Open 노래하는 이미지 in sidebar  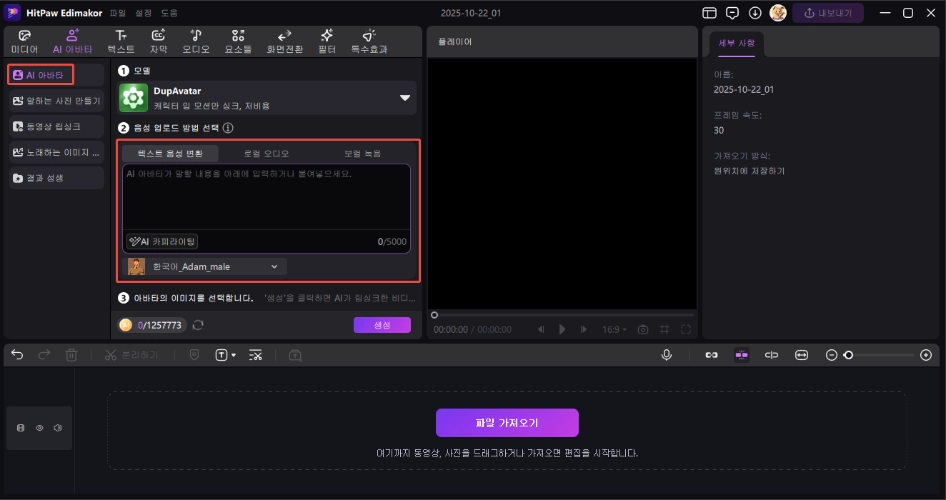pos(56,153)
